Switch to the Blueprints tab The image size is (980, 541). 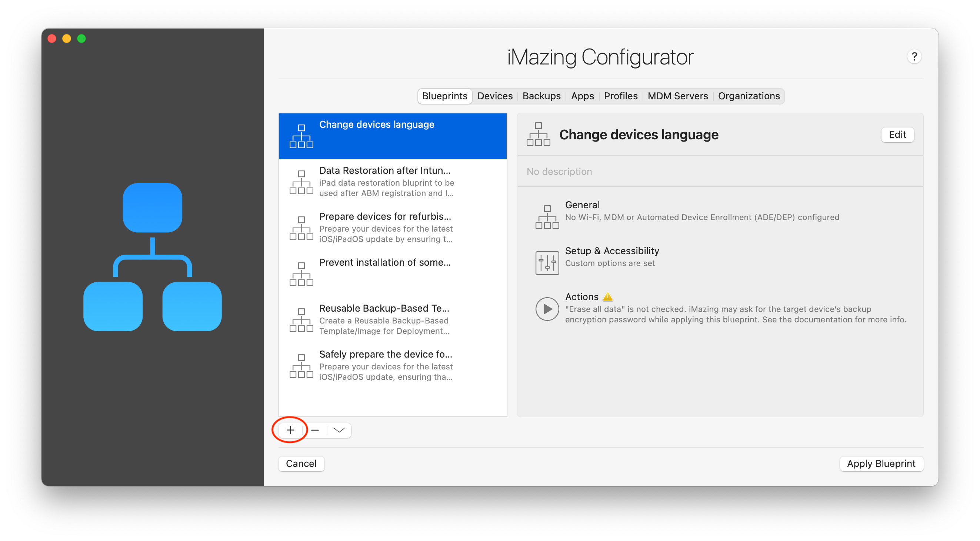tap(444, 96)
